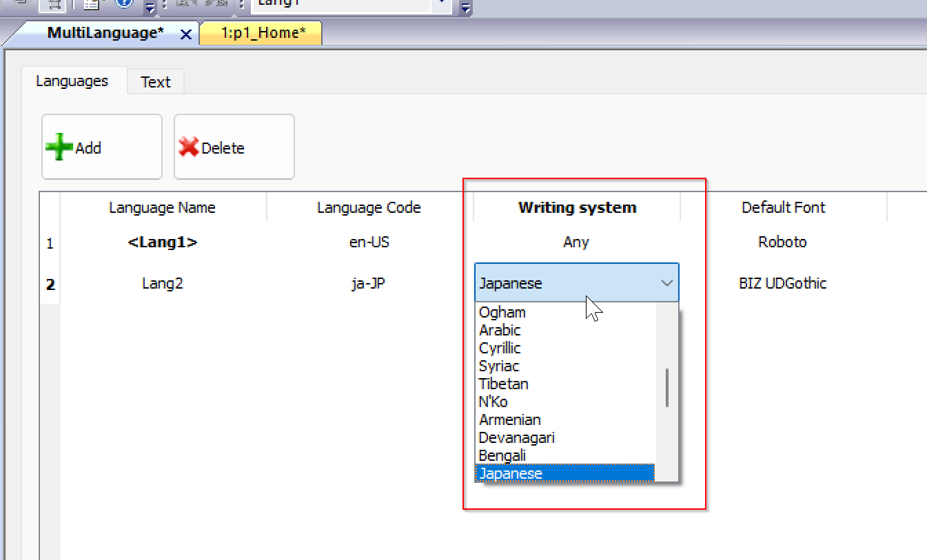This screenshot has height=560, width=927.
Task: Select the <Lang1> language name cell
Action: point(163,242)
